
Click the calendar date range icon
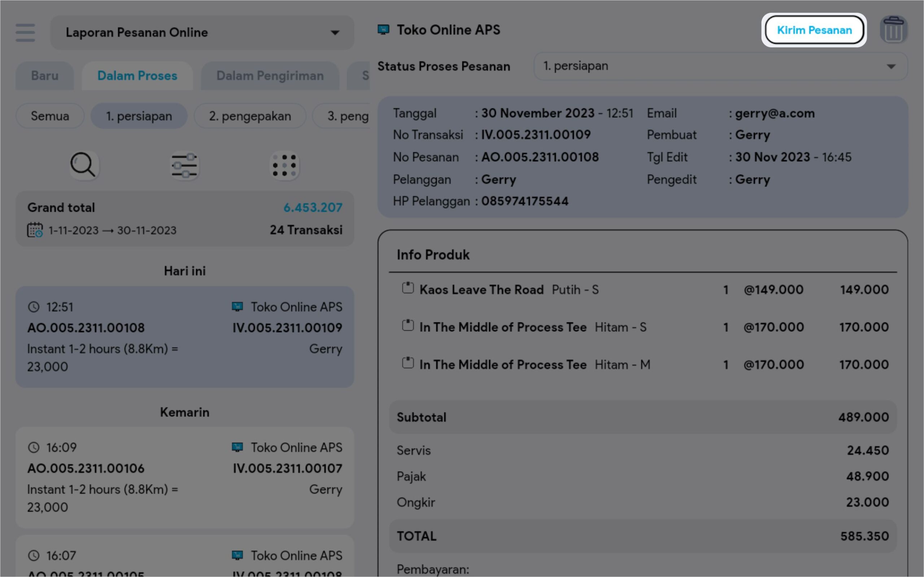pyautogui.click(x=35, y=230)
